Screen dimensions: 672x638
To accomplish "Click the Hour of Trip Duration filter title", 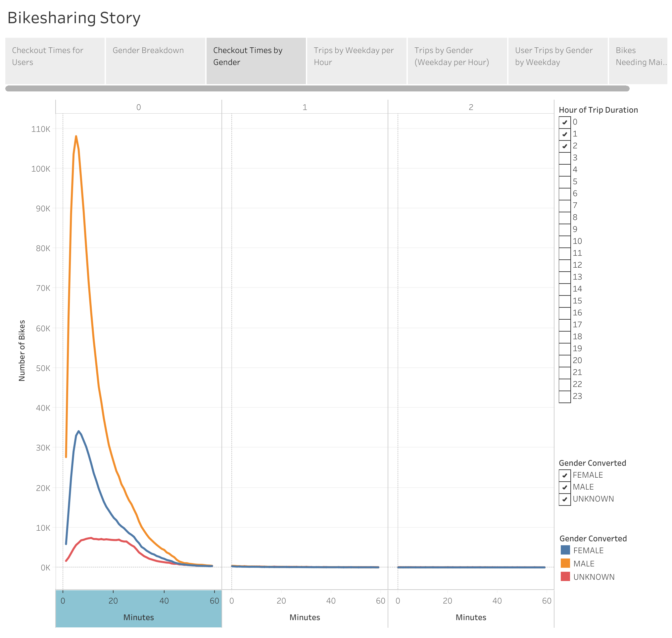I will [598, 110].
